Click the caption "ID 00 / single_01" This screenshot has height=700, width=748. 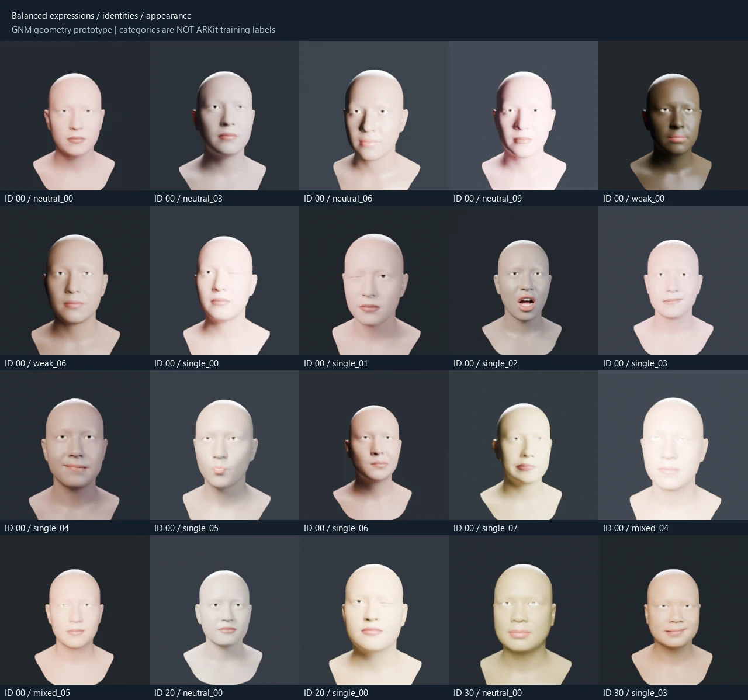(336, 363)
